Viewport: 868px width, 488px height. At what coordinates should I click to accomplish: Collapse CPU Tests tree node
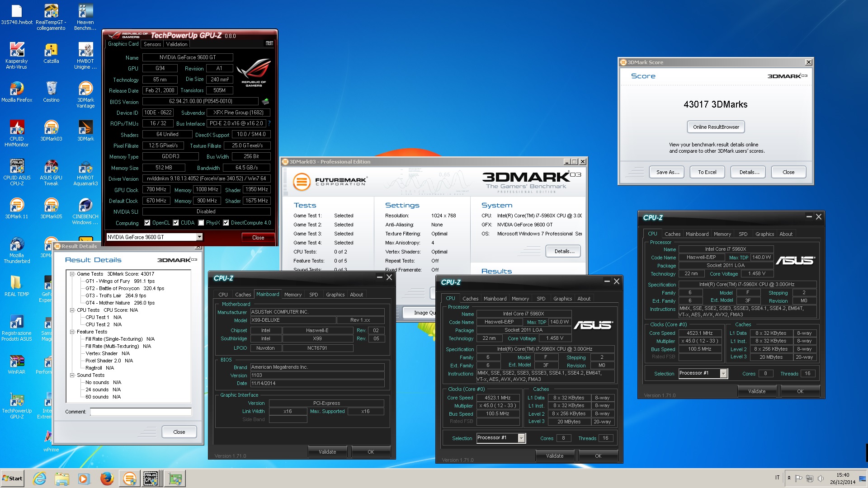72,310
